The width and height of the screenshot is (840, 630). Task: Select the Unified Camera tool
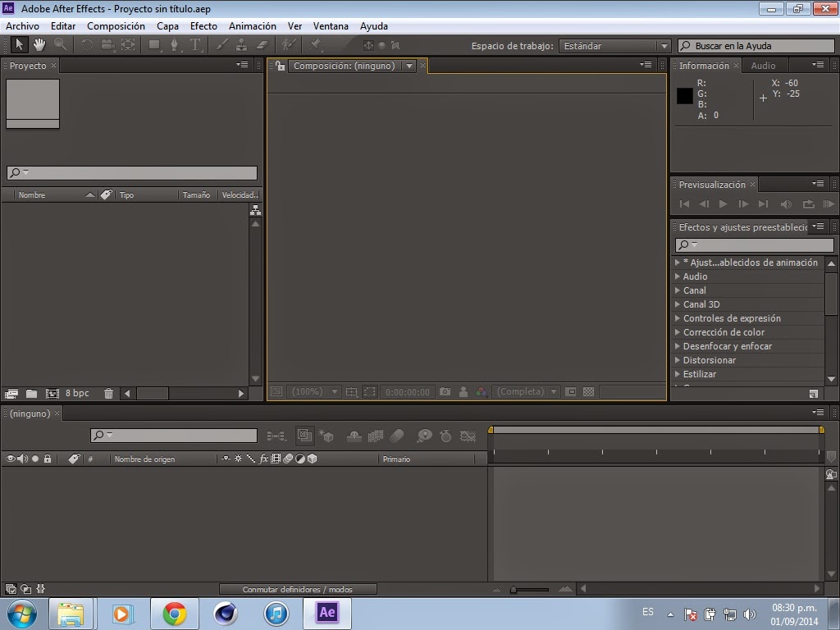point(107,45)
